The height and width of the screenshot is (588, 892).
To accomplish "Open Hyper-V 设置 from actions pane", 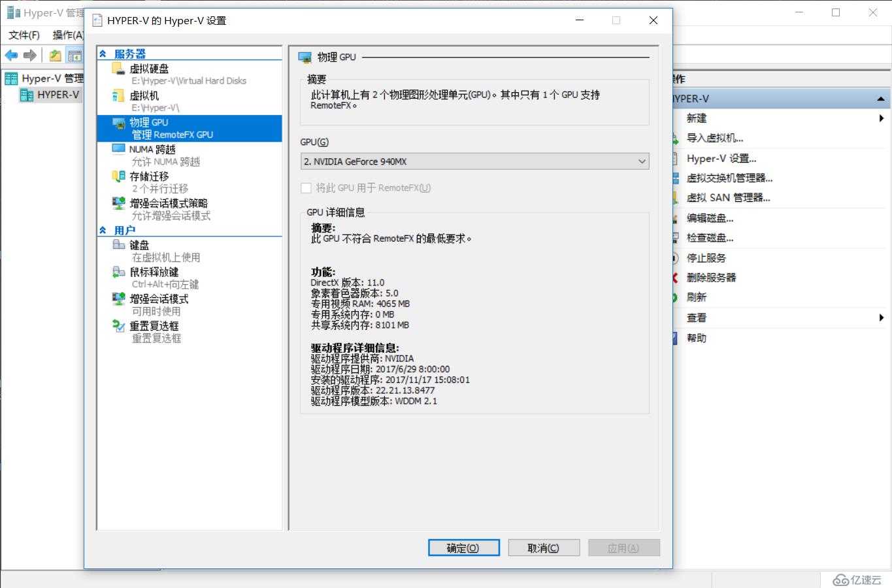I will click(721, 158).
